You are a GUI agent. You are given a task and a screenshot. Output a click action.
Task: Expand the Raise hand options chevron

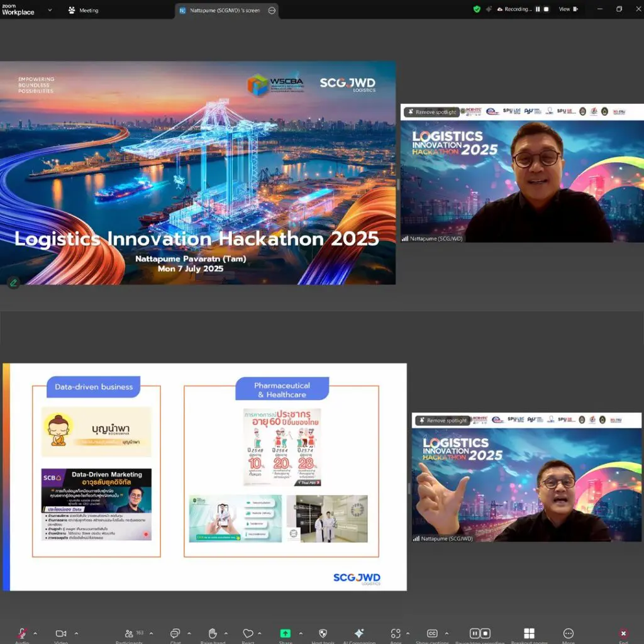pos(226,633)
